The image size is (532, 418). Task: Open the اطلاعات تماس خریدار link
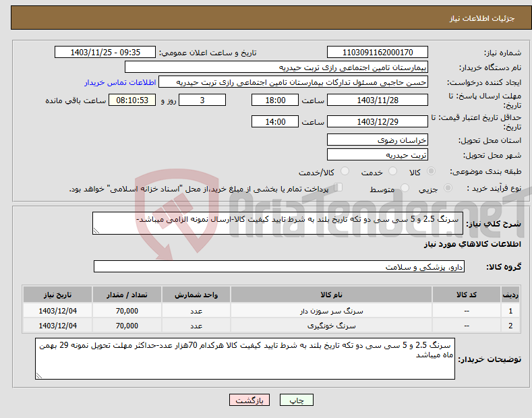point(120,82)
